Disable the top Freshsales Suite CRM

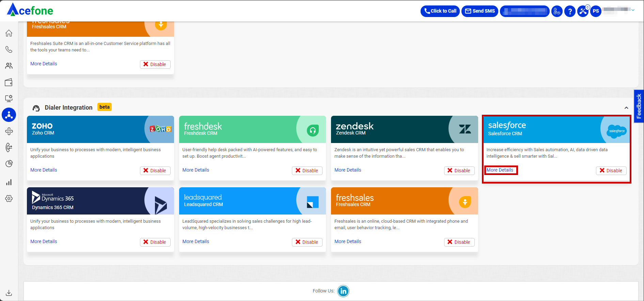[155, 64]
